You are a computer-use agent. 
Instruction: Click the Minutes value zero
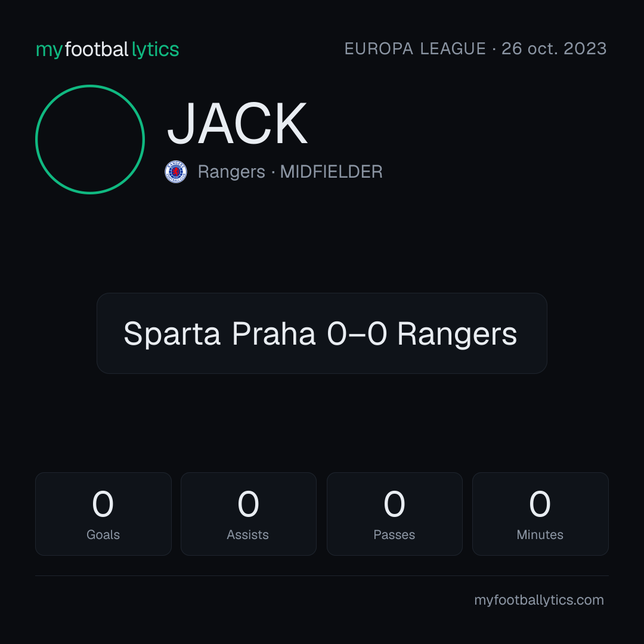(540, 504)
